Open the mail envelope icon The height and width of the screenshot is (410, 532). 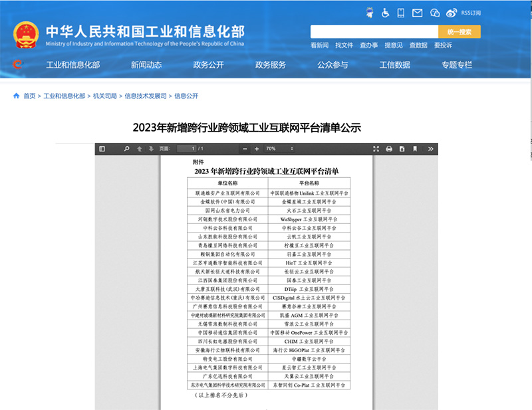click(x=418, y=13)
